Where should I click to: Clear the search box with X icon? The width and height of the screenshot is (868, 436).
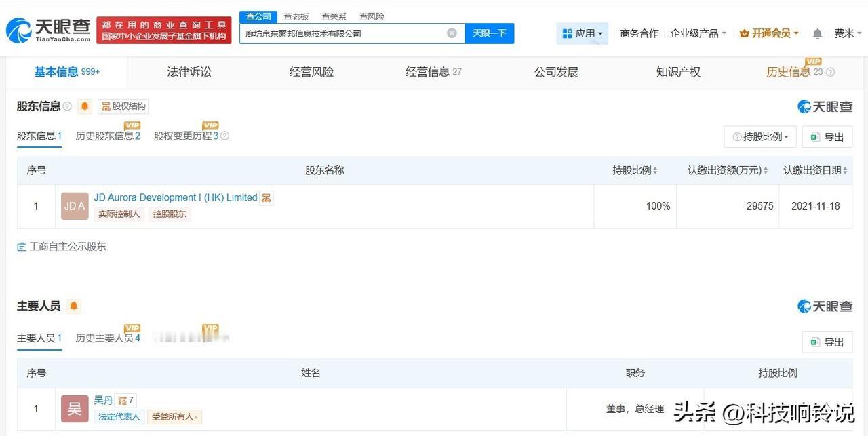(452, 33)
